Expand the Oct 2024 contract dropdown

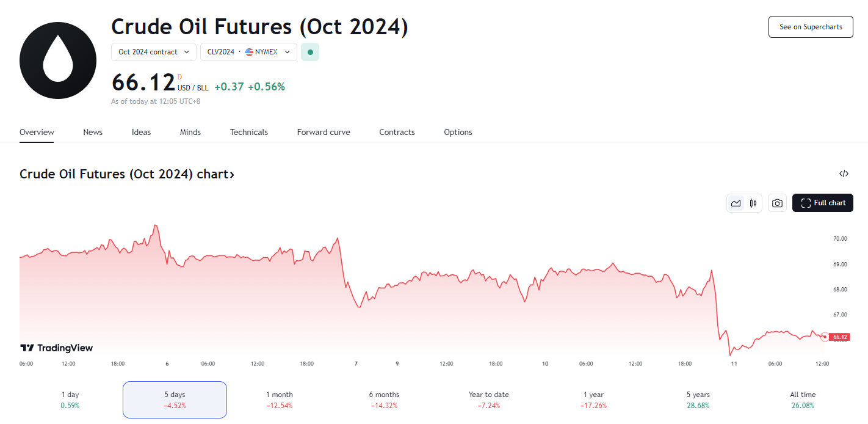(154, 52)
